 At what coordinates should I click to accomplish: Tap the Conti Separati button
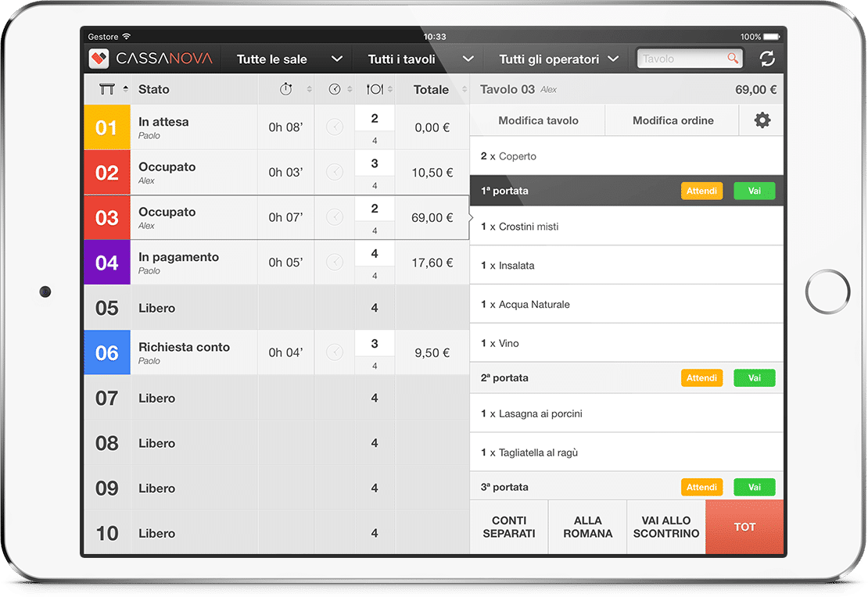(509, 527)
